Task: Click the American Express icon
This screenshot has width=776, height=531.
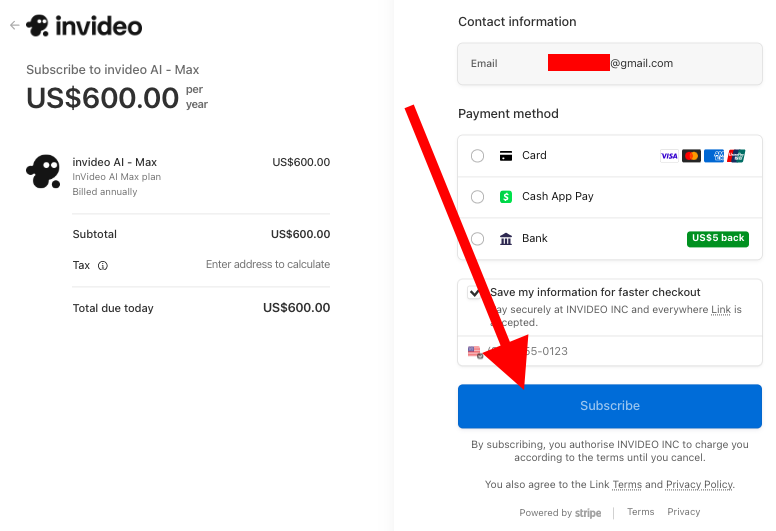Action: 714,156
